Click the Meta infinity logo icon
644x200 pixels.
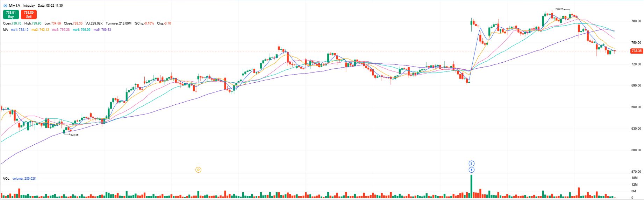5,6
